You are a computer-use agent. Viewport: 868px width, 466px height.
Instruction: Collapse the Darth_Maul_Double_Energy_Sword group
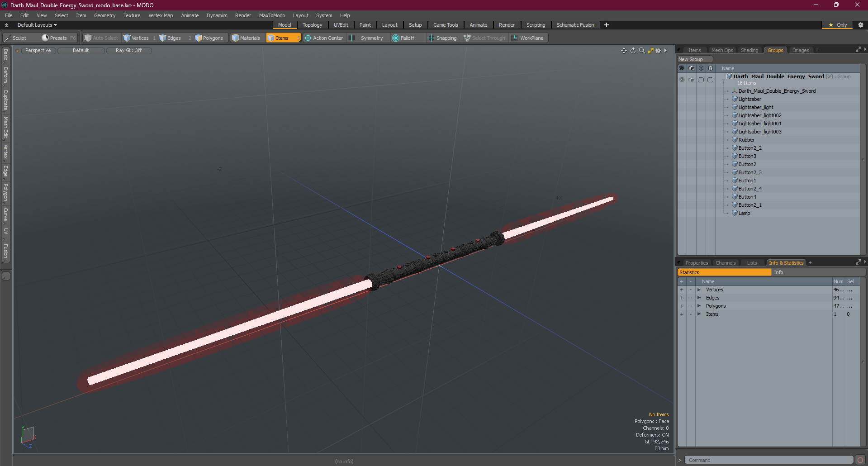pyautogui.click(x=723, y=80)
